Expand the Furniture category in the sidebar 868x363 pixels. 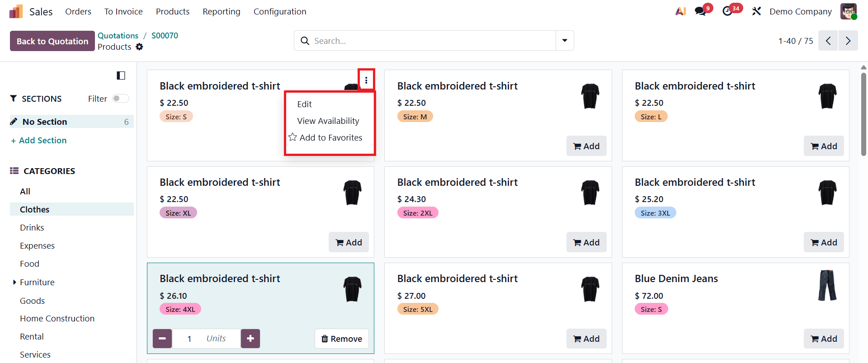(14, 282)
